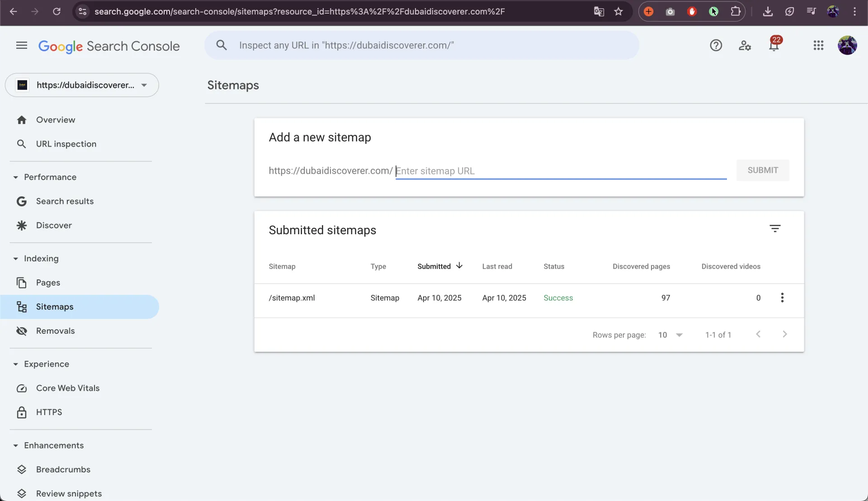
Task: Go to next page of sitemaps
Action: (785, 334)
